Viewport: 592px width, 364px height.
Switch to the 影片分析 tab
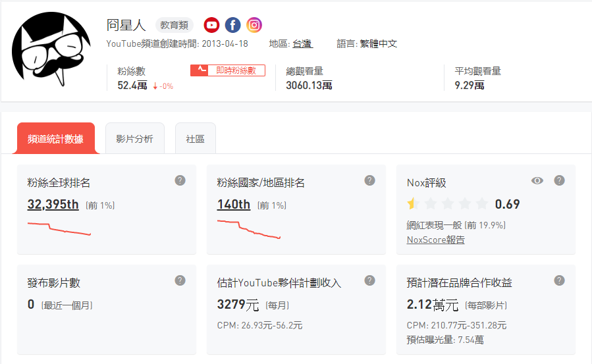click(135, 138)
